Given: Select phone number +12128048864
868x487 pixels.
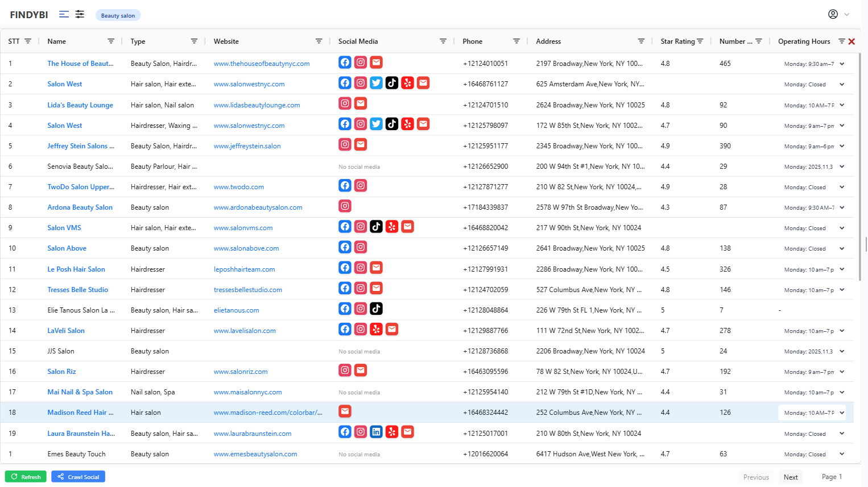Looking at the screenshot, I should tap(485, 310).
